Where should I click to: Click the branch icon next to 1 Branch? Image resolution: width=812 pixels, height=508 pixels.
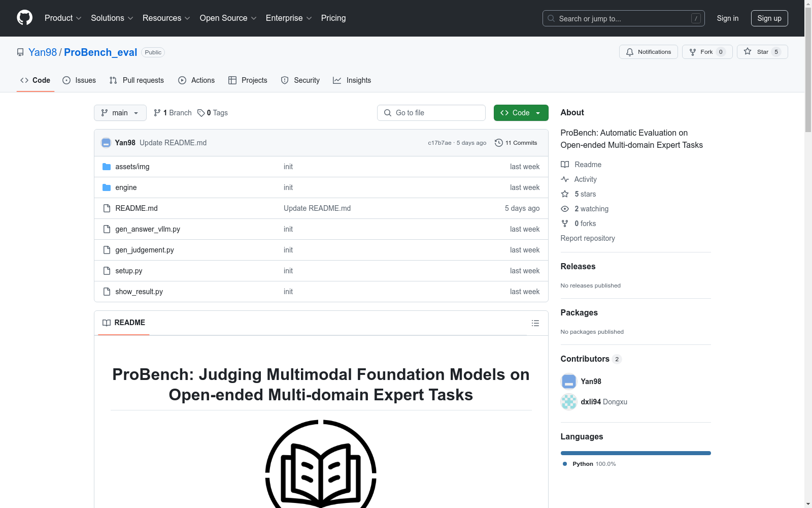157,113
